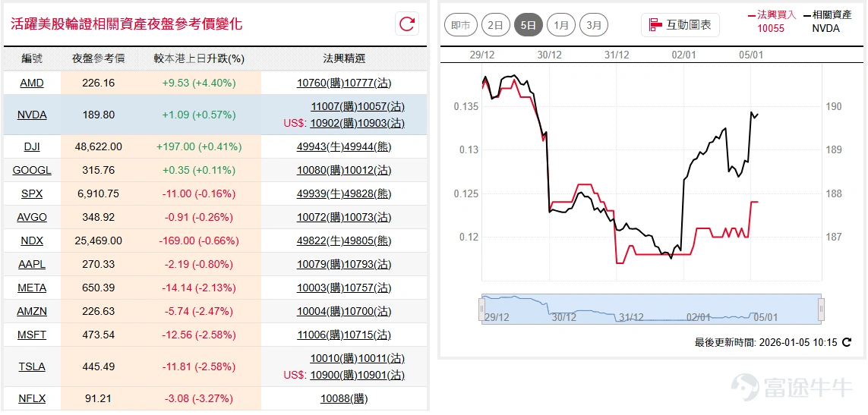Open warrant 10793(沽) for AAPL
Image resolution: width=868 pixels, height=415 pixels.
tap(367, 265)
